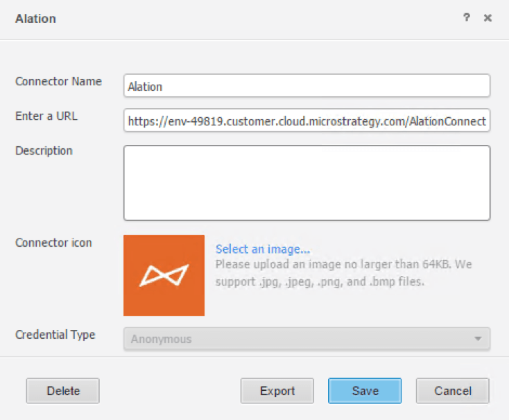Screen dimensions: 509x420
Task: Click the orange Alation connector icon preview
Action: coord(164,275)
